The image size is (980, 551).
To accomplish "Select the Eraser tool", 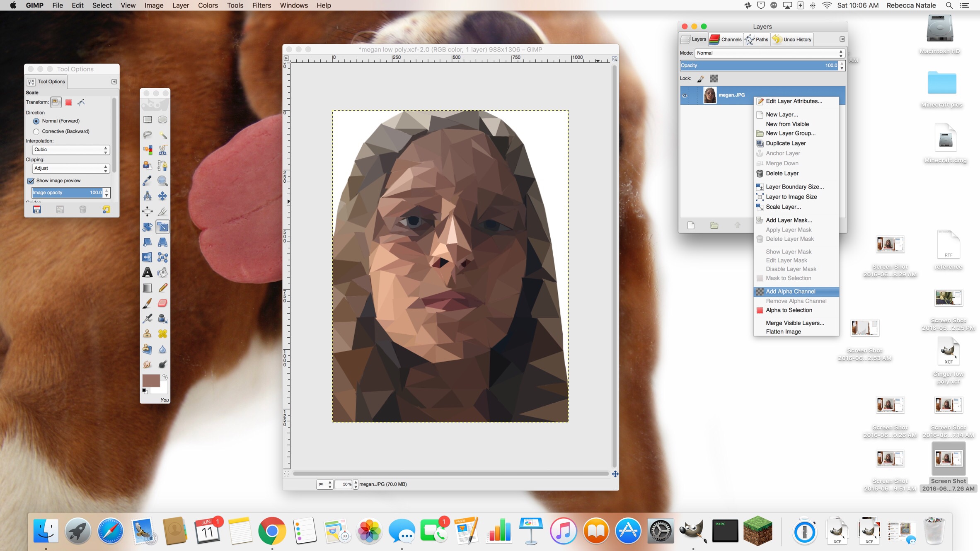I will pos(162,303).
